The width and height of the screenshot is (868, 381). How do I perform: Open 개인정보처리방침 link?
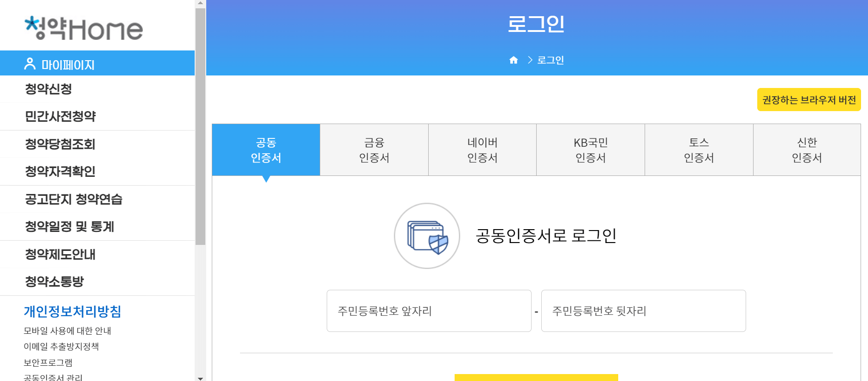pos(72,311)
